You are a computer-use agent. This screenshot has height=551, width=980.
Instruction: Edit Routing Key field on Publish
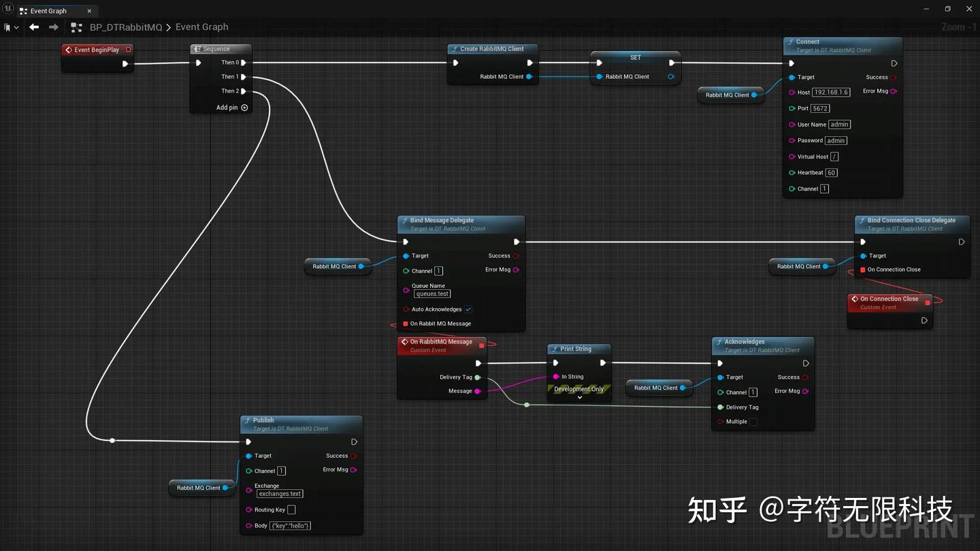291,510
